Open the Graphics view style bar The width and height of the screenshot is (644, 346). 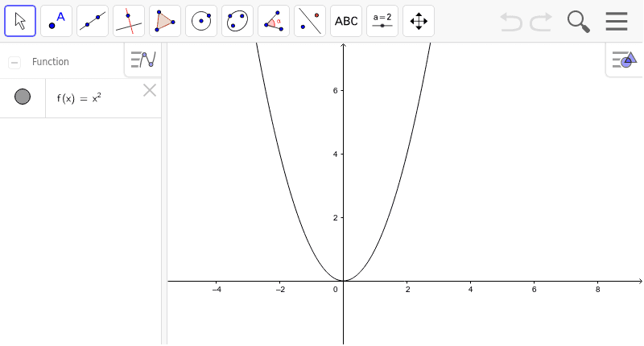tap(625, 60)
